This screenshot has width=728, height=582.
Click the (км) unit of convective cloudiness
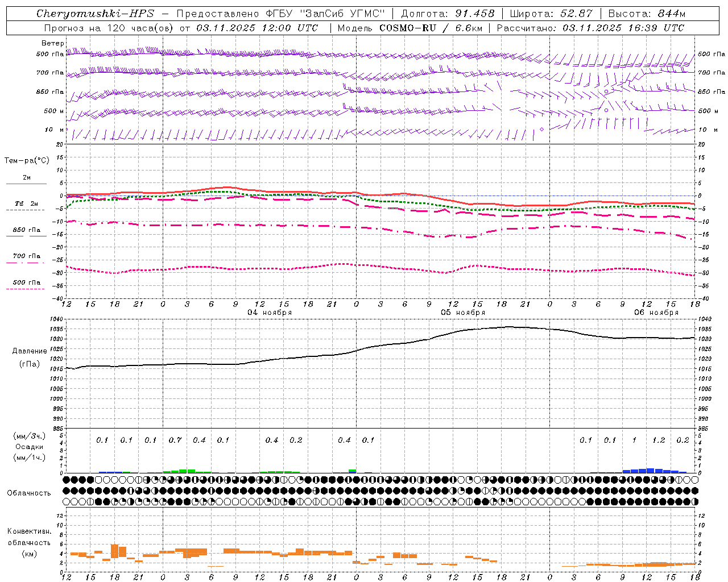click(x=29, y=554)
